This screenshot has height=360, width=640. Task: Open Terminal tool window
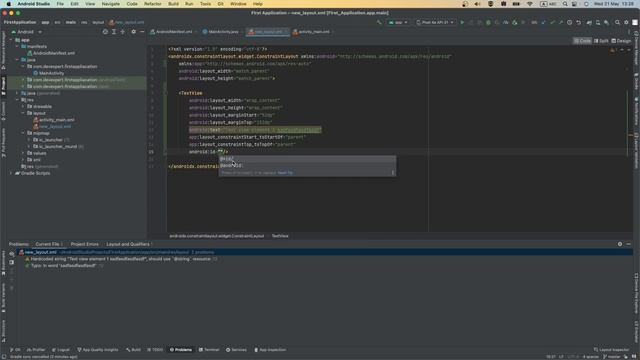pyautogui.click(x=209, y=350)
